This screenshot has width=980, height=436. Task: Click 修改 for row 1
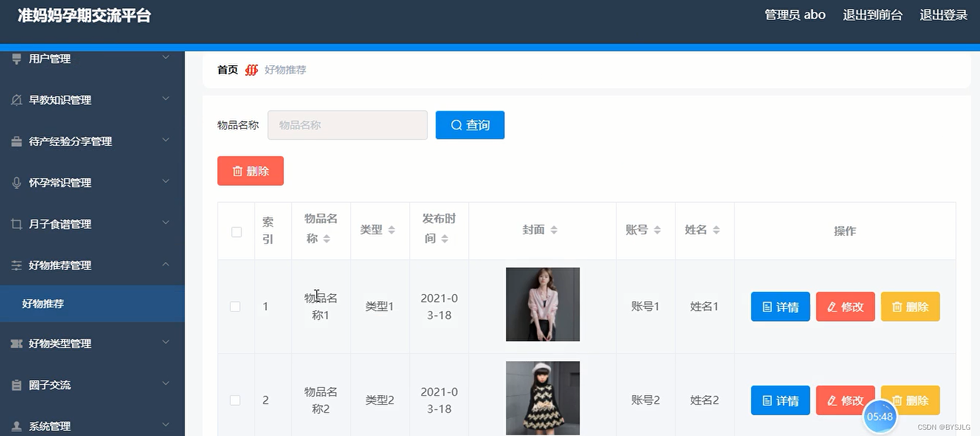(x=845, y=307)
